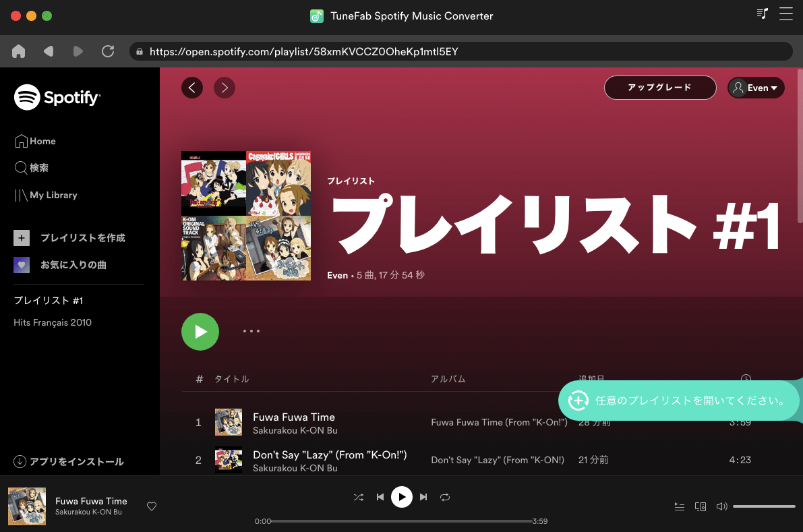Open the conversion list icon at top-right
The width and height of the screenshot is (803, 532).
763,14
